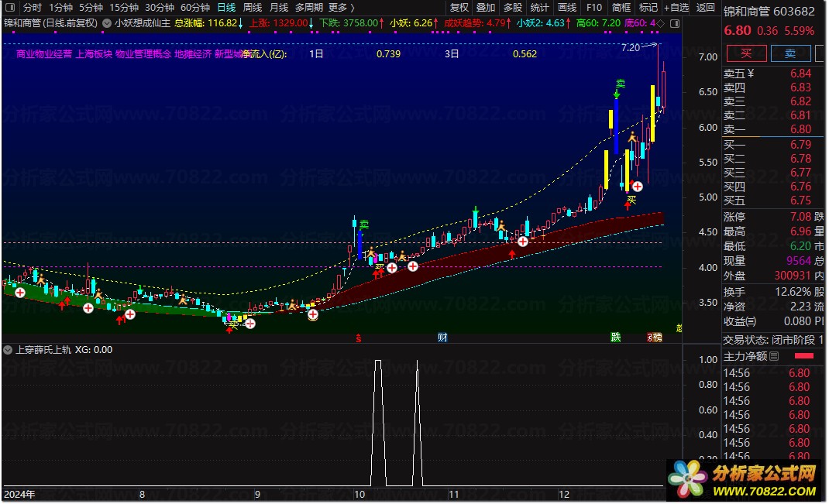Select the 分时 time-sharing tab
This screenshot has height=504, width=829.
[33, 8]
